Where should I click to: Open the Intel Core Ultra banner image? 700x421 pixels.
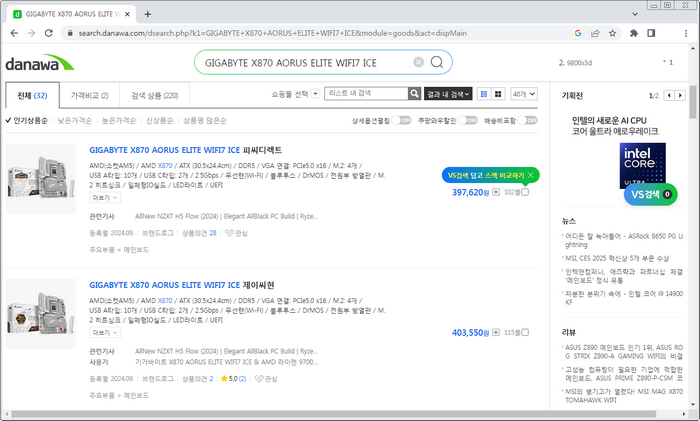[642, 165]
